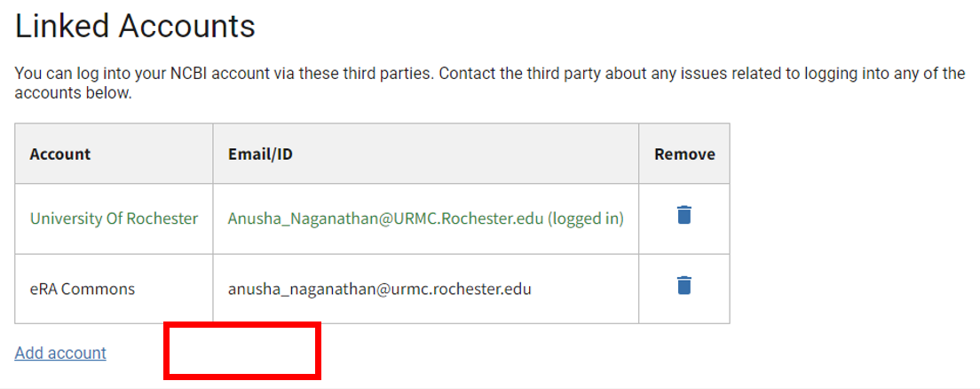The image size is (980, 389).
Task: Click the Email/ID column header
Action: (x=260, y=154)
